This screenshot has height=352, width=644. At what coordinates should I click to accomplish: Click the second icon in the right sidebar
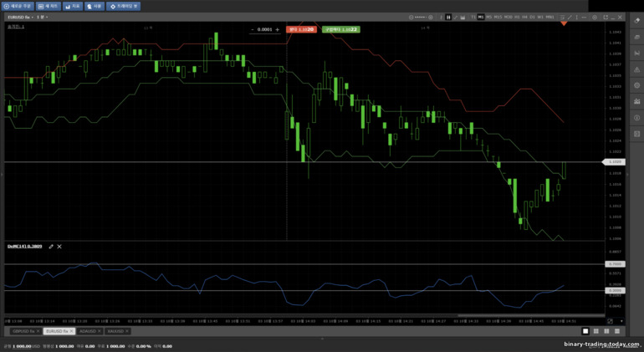[x=637, y=38]
